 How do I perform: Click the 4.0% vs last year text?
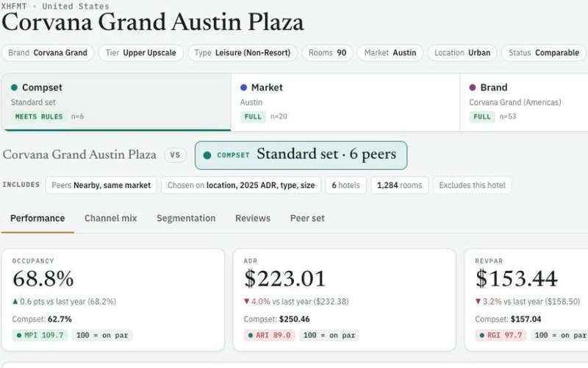[296, 302]
